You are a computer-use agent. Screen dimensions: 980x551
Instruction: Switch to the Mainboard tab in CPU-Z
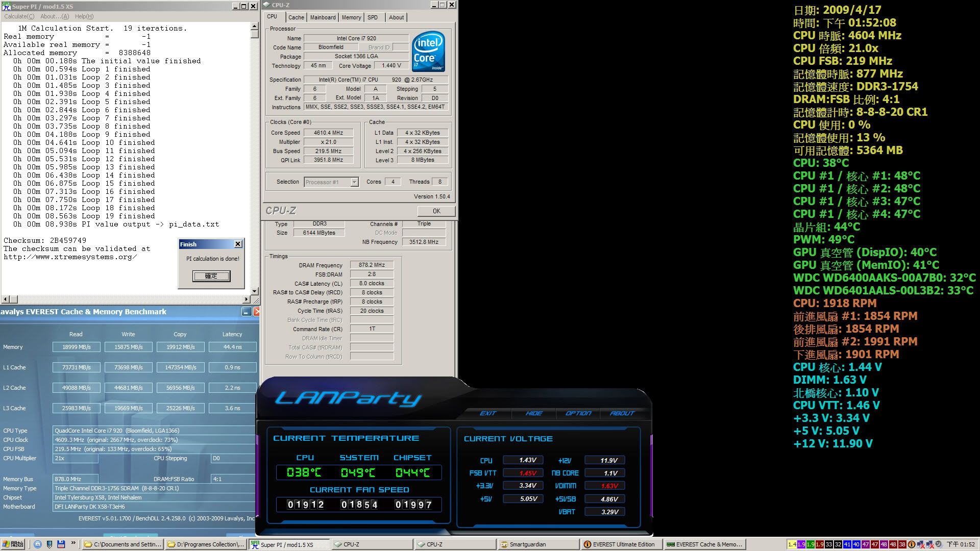(x=323, y=17)
